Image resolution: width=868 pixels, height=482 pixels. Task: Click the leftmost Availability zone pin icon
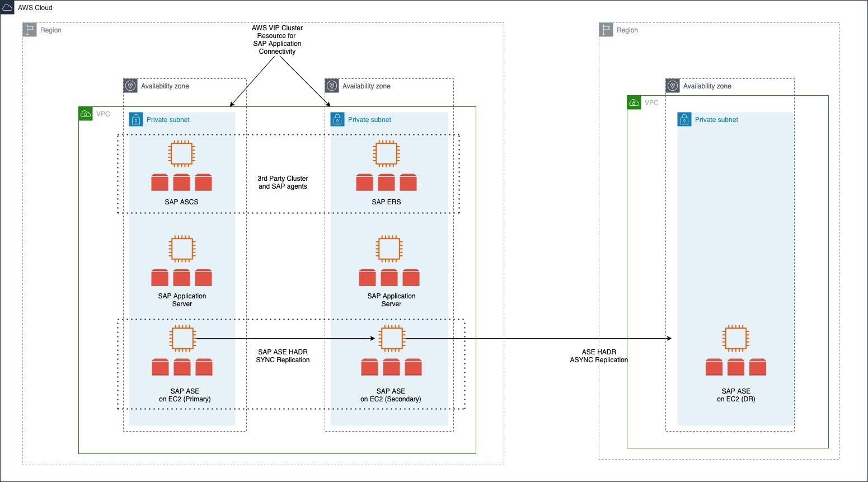click(130, 86)
